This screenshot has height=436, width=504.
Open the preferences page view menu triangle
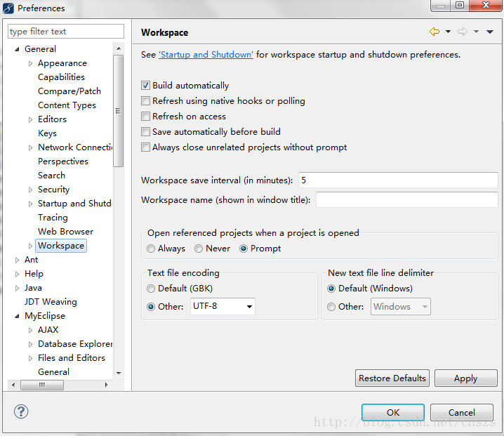490,32
